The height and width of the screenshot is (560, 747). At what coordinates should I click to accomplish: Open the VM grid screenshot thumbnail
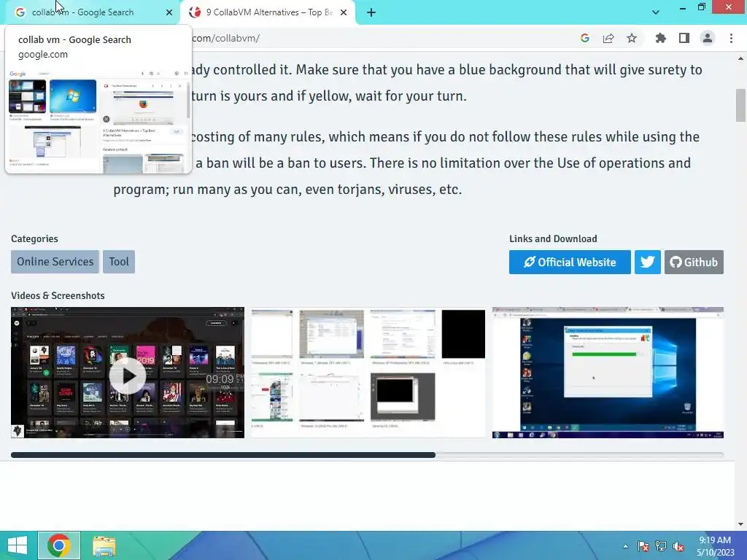[x=368, y=373]
